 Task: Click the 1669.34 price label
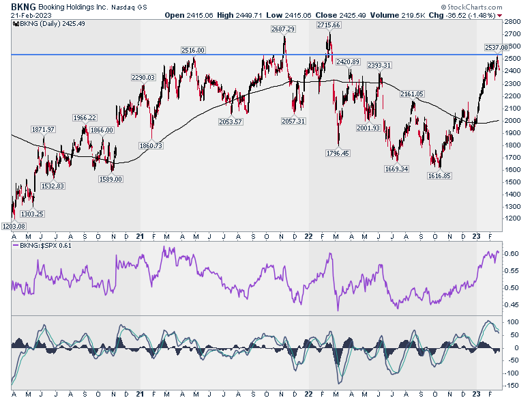click(x=397, y=169)
